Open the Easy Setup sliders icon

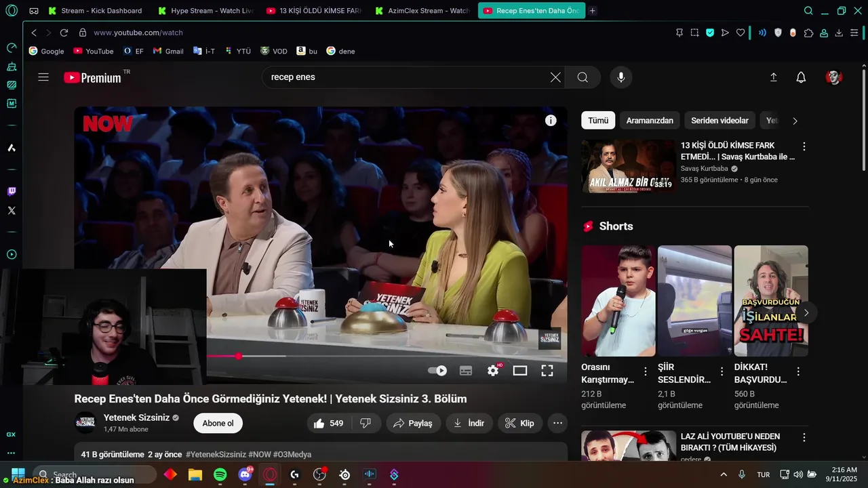click(854, 33)
